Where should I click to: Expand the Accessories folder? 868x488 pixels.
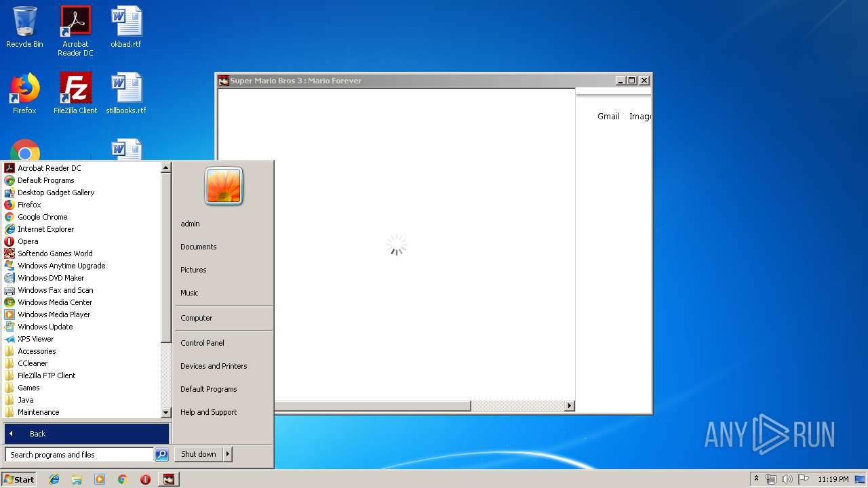click(x=37, y=351)
